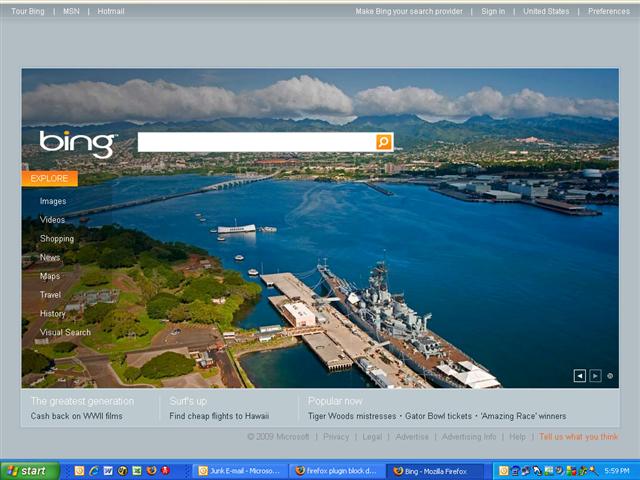Click the system tray clock showing 5:59 PM
Image resolution: width=640 pixels, height=480 pixels.
(617, 471)
